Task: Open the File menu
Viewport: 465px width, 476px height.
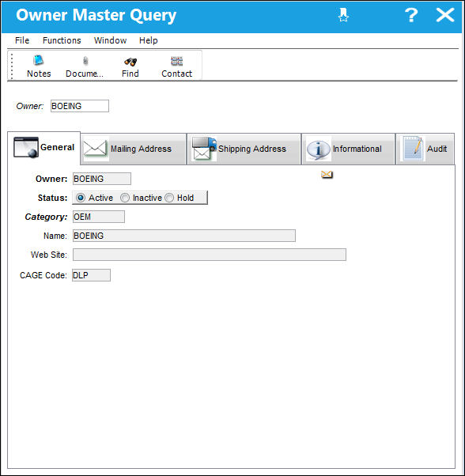Action: 22,40
